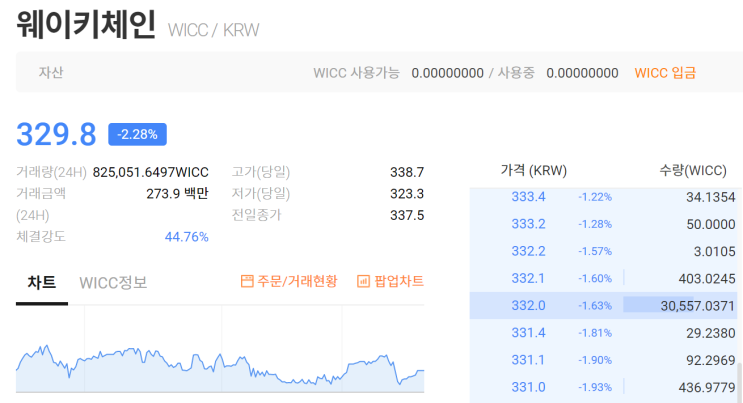Click the 거래금액 value 273.9 백만
The image size is (743, 403).
pos(177,193)
